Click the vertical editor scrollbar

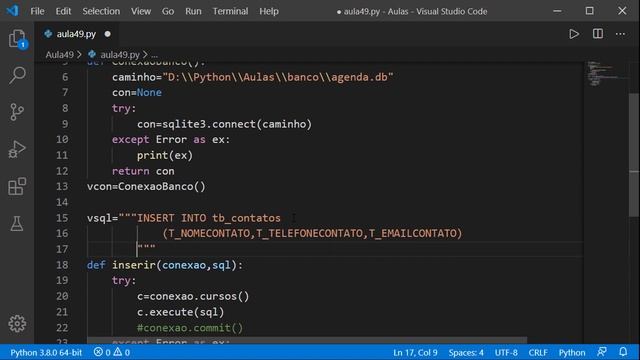pos(634,155)
